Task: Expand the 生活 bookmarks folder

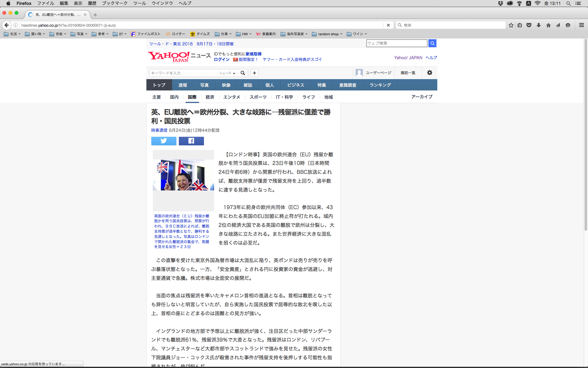Action: coord(12,34)
